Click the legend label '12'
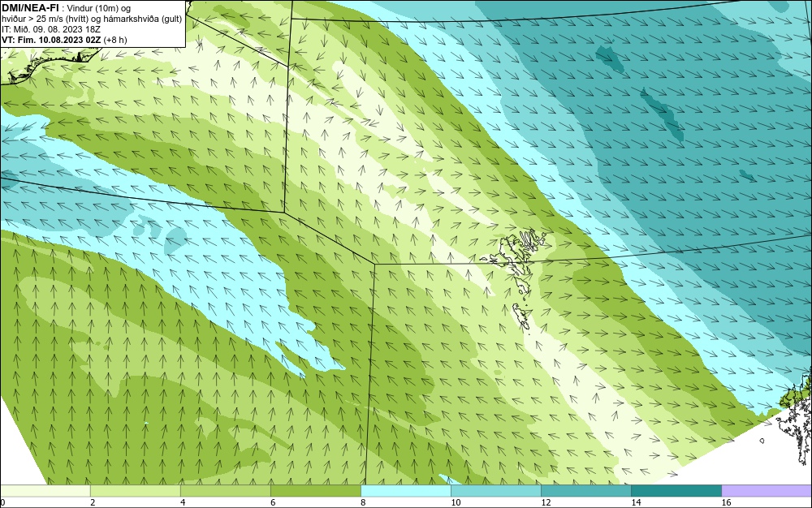The image size is (812, 508). pyautogui.click(x=546, y=502)
